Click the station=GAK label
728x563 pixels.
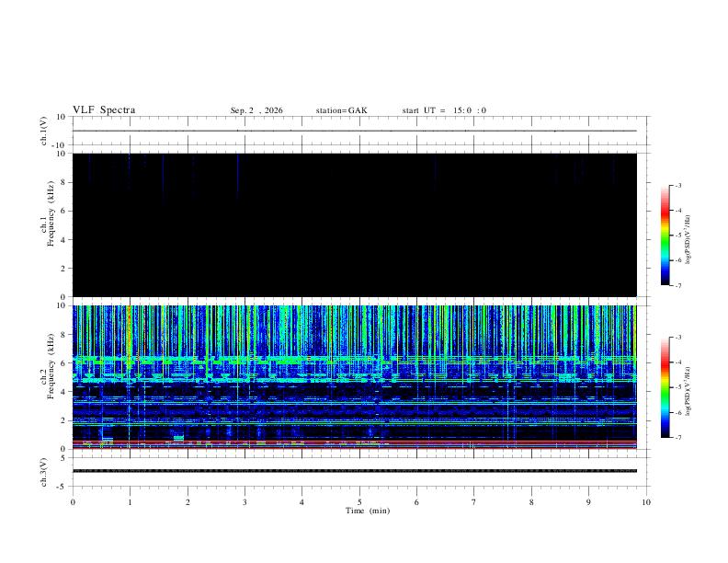coord(341,110)
